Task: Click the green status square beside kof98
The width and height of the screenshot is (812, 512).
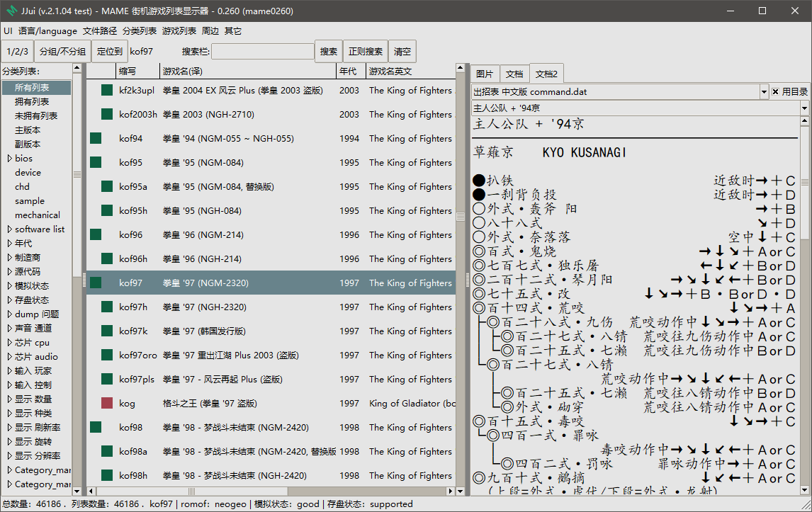Action: point(95,427)
